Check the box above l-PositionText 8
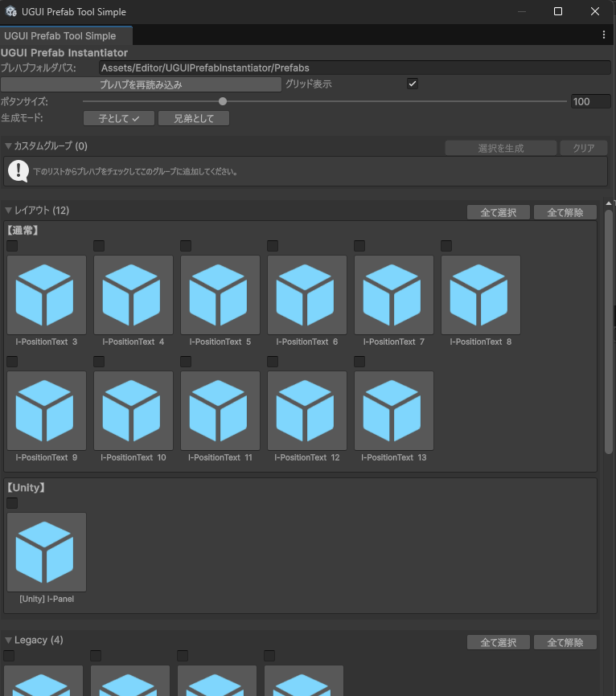Screen dimensions: 616x696 coord(446,246)
